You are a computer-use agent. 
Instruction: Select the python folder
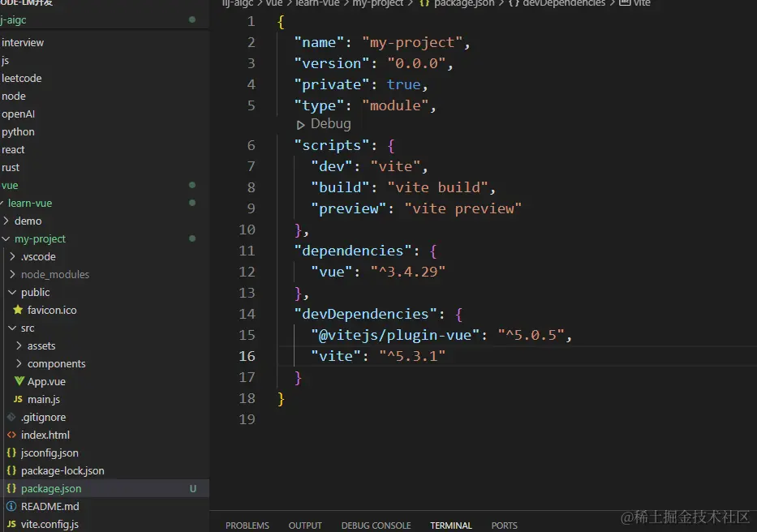(18, 132)
